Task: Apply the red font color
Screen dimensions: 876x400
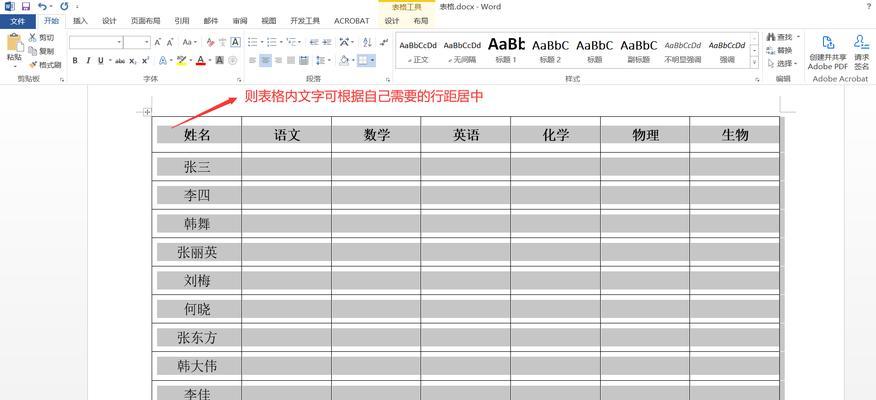Action: [201, 60]
